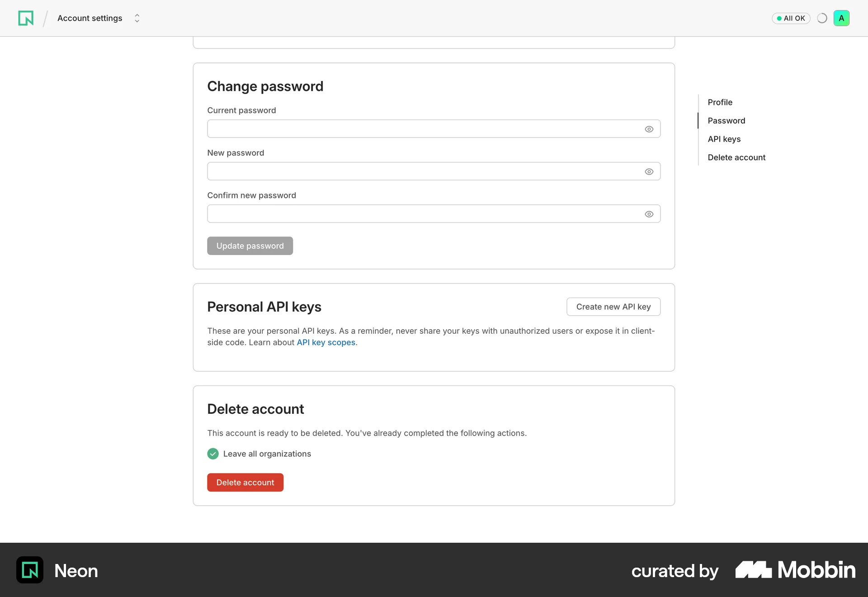
Task: Click the Account settings breadcrumb label
Action: click(x=90, y=18)
